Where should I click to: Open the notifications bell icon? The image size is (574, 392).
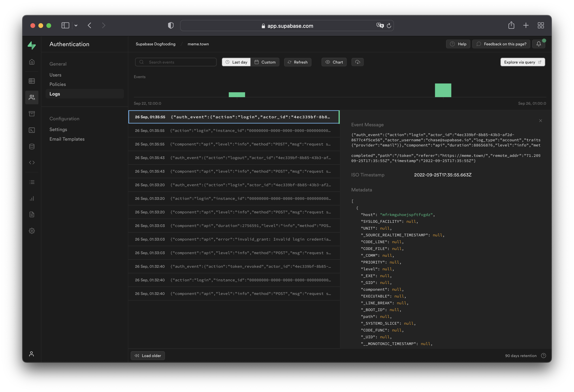(x=538, y=44)
